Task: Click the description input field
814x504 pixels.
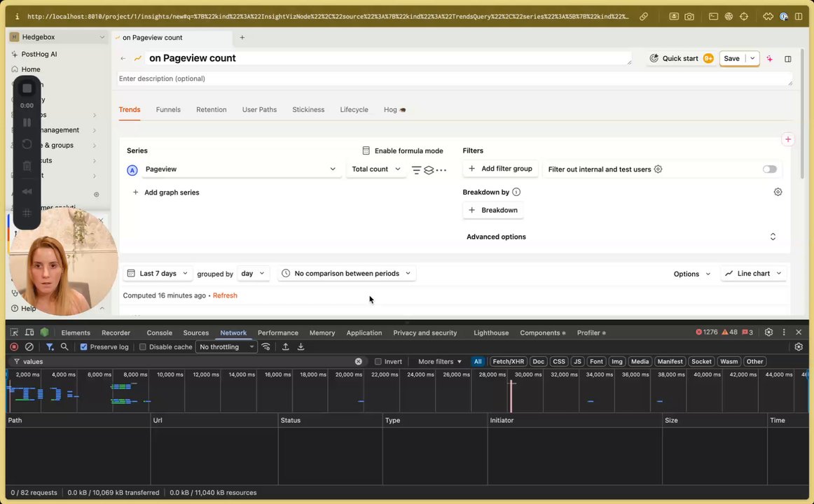Action: click(x=455, y=79)
